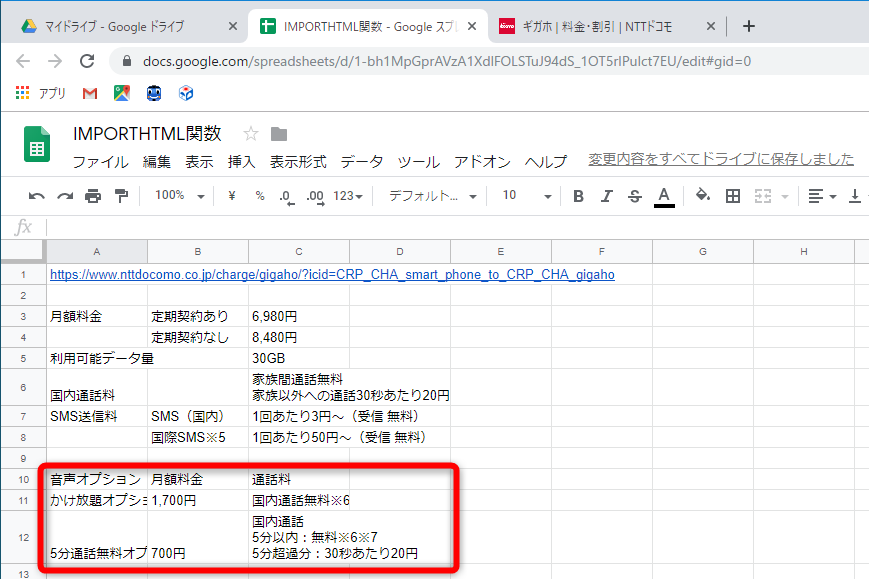
Task: Select the Print icon in the toolbar
Action: [91, 196]
